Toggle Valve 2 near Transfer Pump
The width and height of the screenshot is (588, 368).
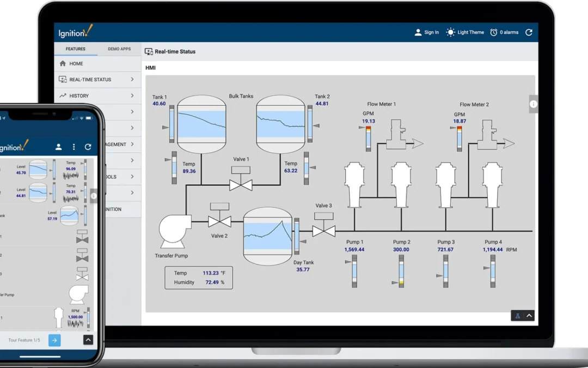tap(219, 215)
